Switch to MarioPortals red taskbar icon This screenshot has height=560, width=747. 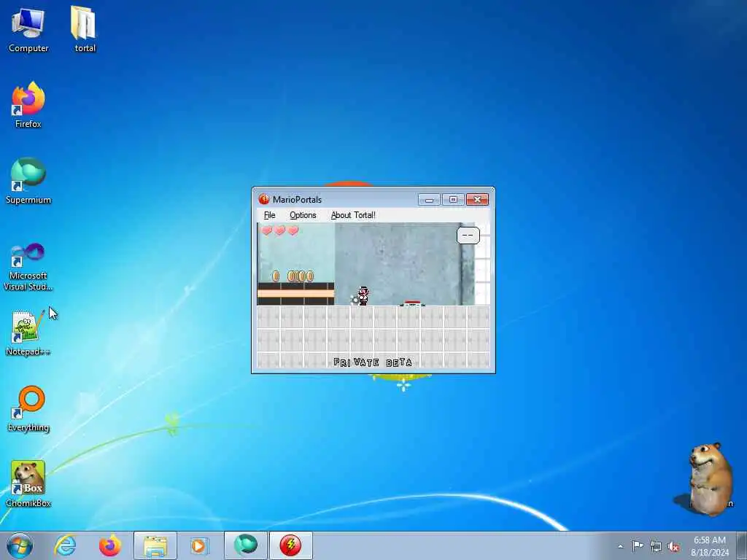[290, 545]
